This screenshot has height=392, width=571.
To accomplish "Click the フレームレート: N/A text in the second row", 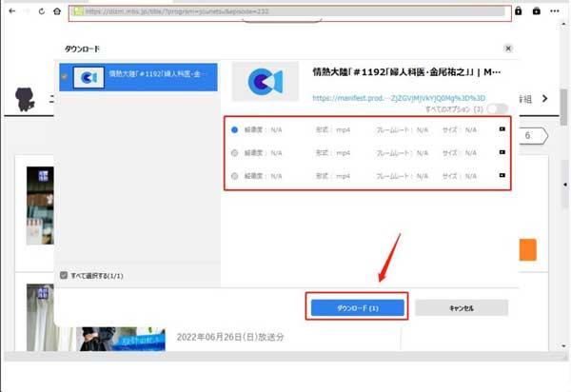I will coord(403,153).
